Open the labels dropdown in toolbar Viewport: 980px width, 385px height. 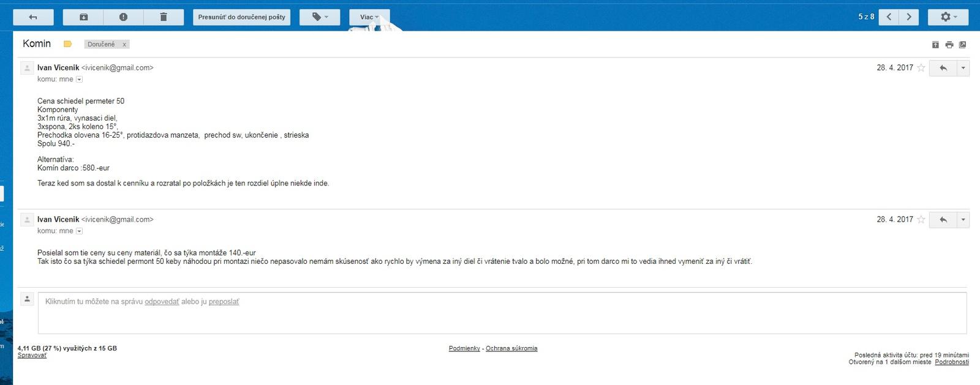[x=320, y=17]
